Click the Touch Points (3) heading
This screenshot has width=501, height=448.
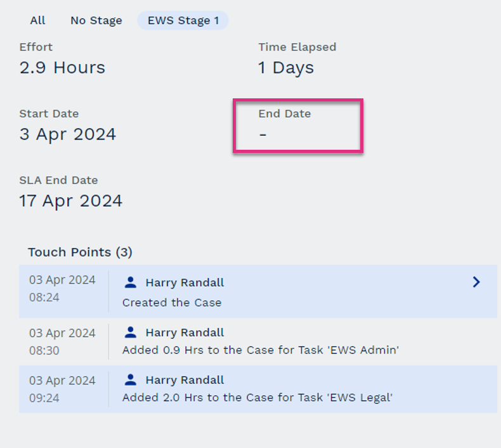[80, 252]
